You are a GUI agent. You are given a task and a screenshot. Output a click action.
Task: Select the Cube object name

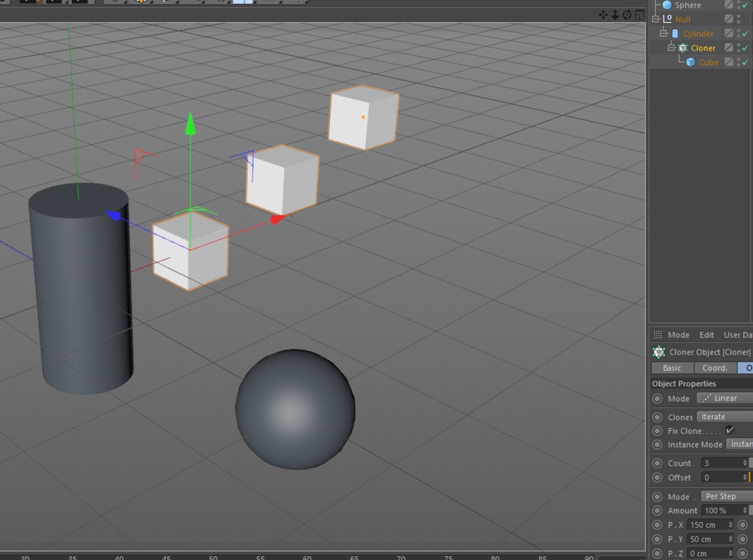708,62
